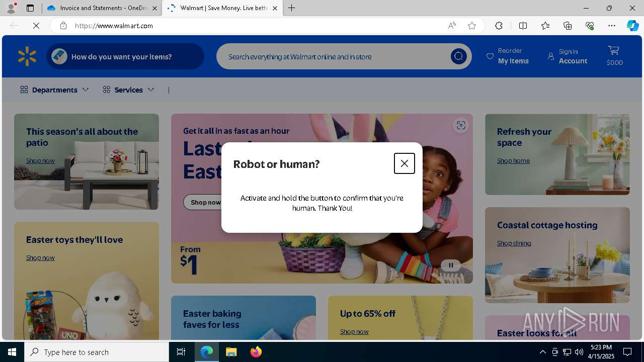This screenshot has height=362, width=644.
Task: Open Tab actions menu icon
Action: 30,8
